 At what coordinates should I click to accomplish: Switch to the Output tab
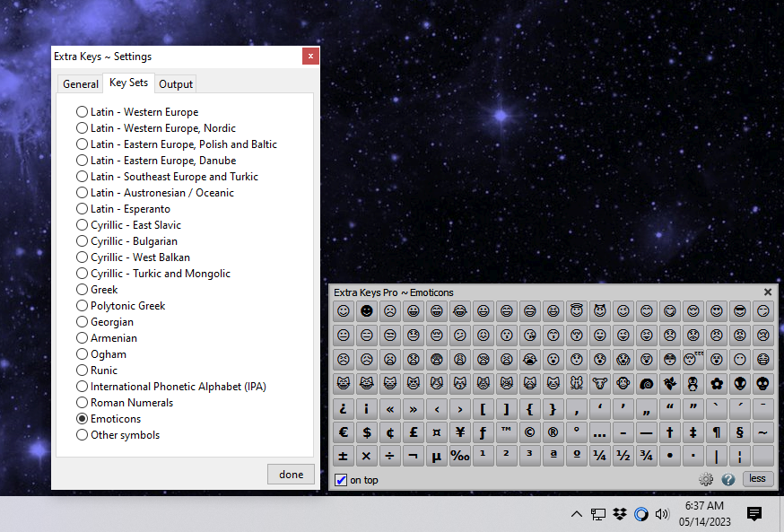pos(176,84)
